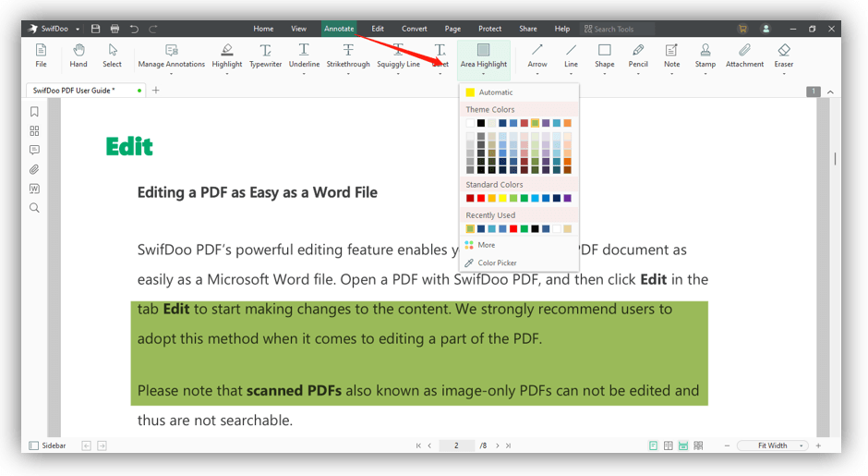Select the Hand tool

(x=78, y=55)
